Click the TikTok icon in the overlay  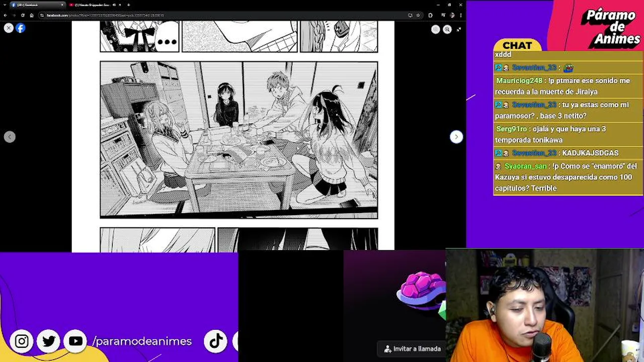216,341
